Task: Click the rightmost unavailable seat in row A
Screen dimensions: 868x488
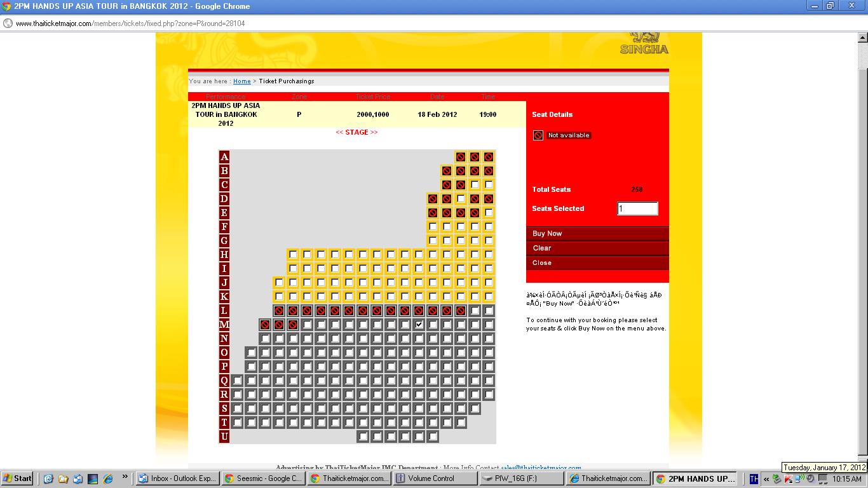Action: click(x=489, y=157)
